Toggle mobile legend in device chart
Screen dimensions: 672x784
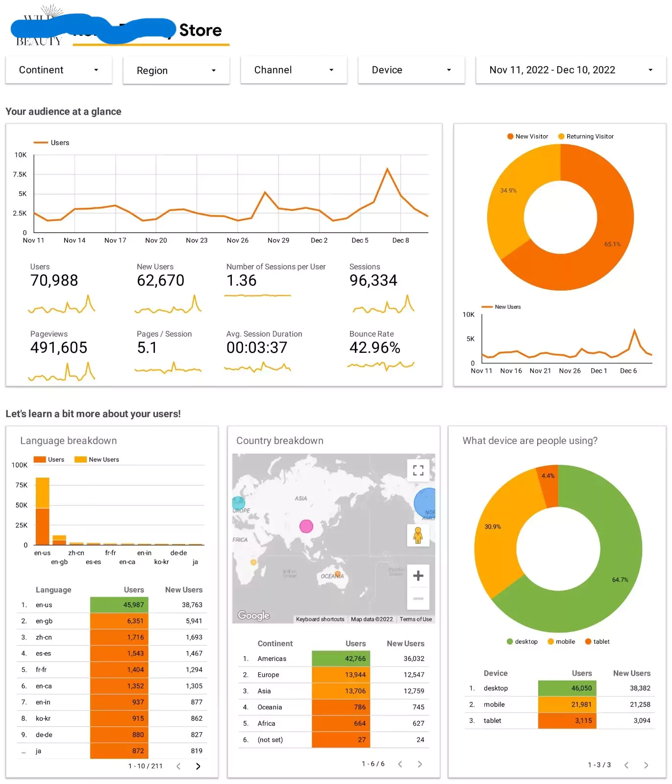[561, 642]
